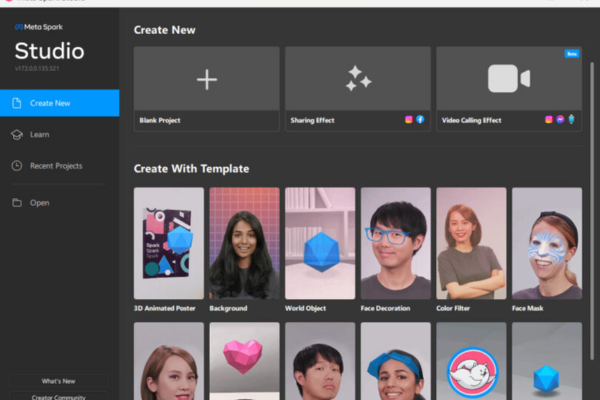Image resolution: width=600 pixels, height=400 pixels.
Task: Click the sparkle stars Sharing Effect icon
Action: click(358, 78)
